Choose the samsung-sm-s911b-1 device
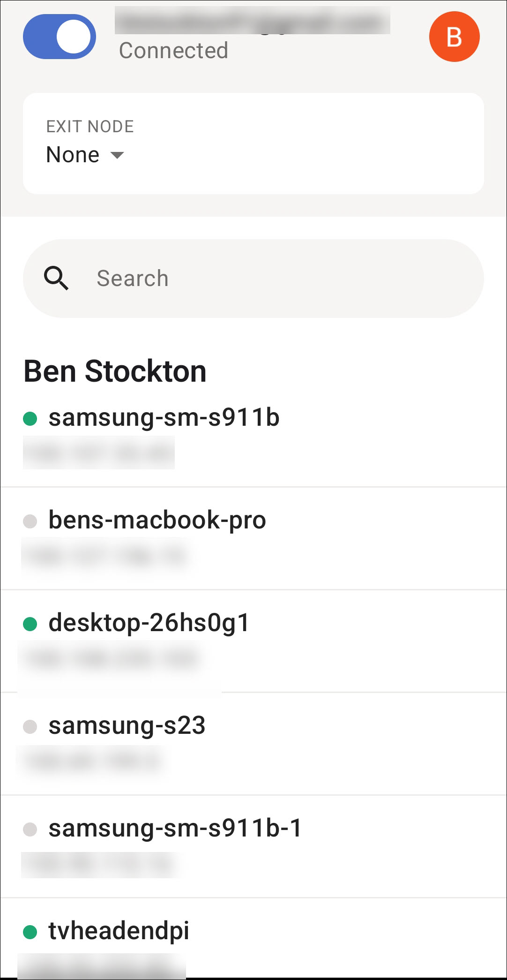The width and height of the screenshot is (507, 980). (175, 828)
